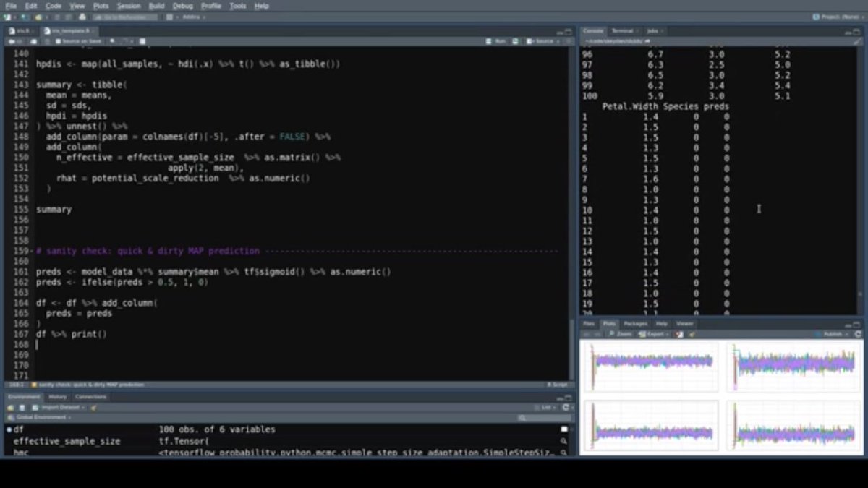Click the Run button in the editor toolbar
The width and height of the screenshot is (868, 488).
[x=497, y=41]
